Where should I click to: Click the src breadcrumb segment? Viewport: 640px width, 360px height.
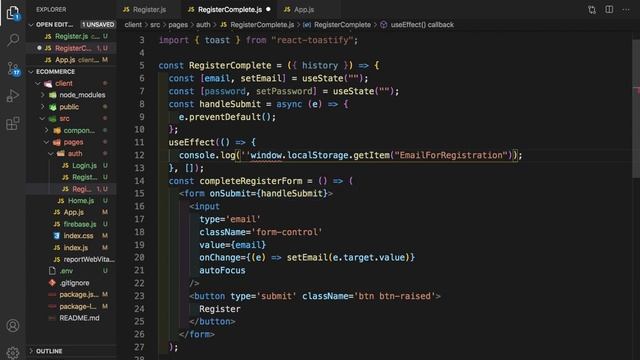(x=155, y=24)
